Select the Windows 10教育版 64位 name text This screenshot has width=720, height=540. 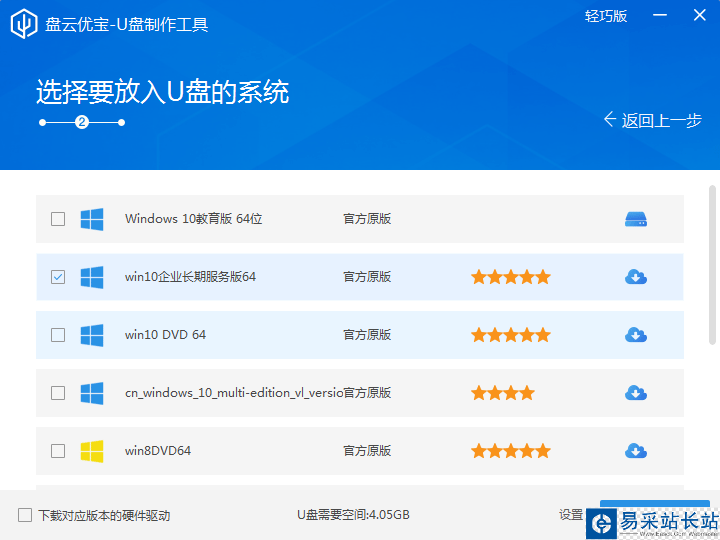193,219
